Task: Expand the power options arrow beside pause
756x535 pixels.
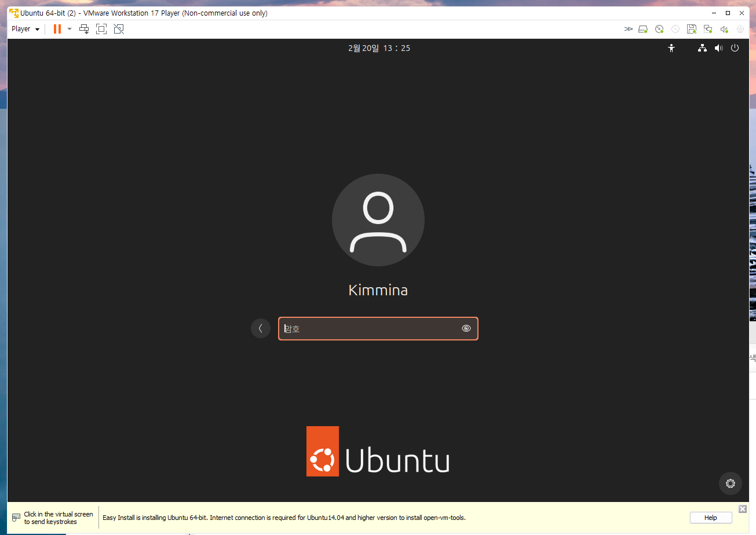Action: 70,29
